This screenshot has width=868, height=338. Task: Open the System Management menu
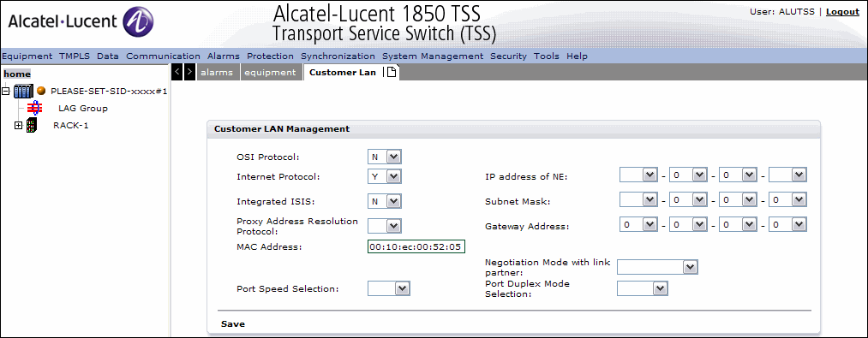pyautogui.click(x=433, y=56)
